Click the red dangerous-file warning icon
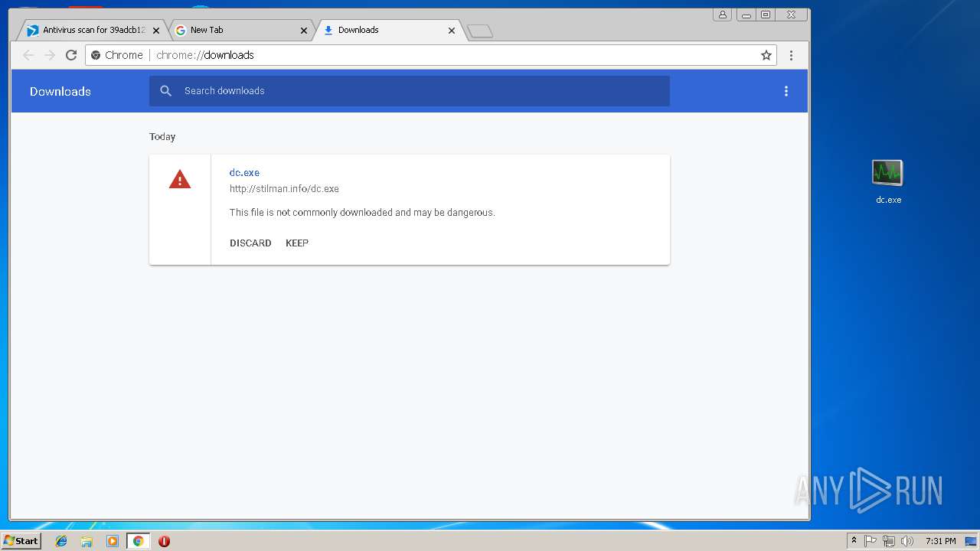980x551 pixels. (180, 180)
